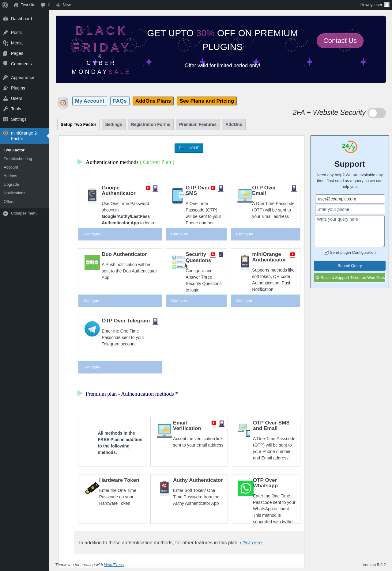This screenshot has width=392, height=571.
Task: Configure OTP Over SMS method
Action: click(197, 234)
